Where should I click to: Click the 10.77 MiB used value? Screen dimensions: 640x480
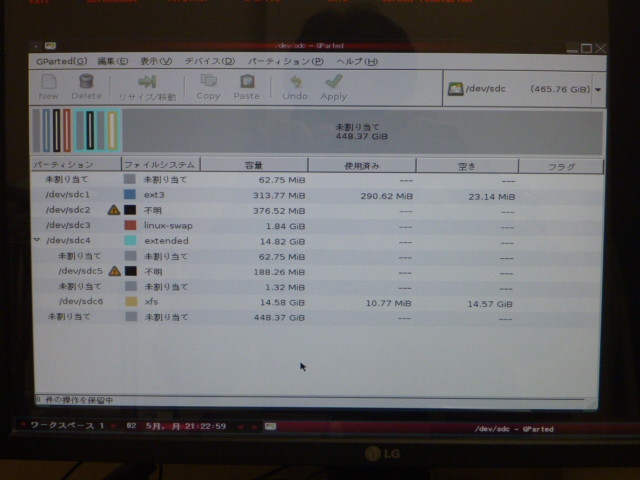coord(388,303)
